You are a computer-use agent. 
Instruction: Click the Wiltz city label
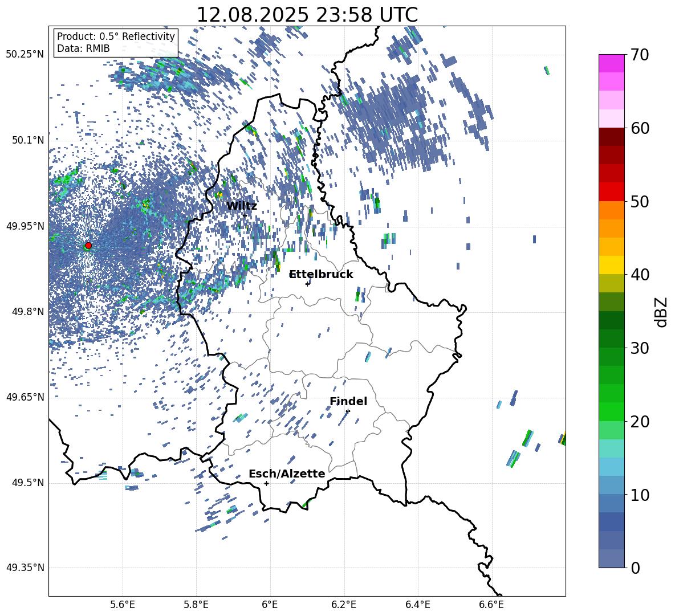coord(242,206)
